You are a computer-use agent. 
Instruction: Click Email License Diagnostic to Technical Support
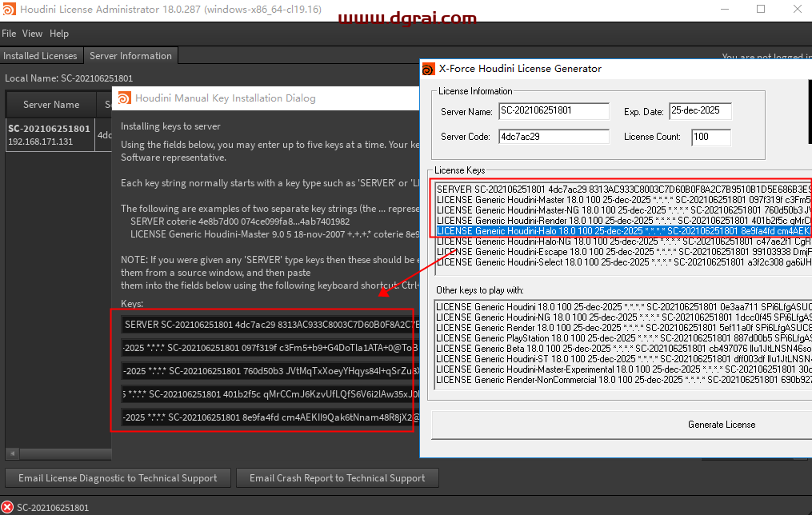click(x=118, y=478)
